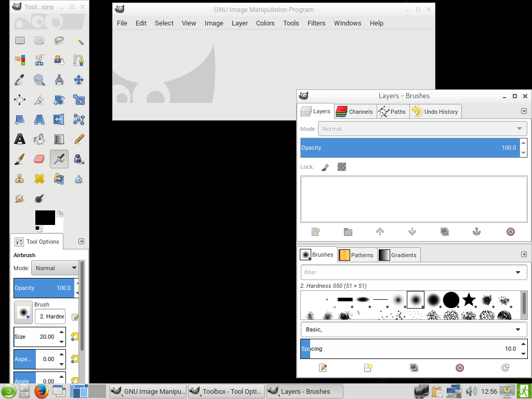The height and width of the screenshot is (399, 532).
Task: Open the Airbrush Mode dropdown
Action: (55, 268)
